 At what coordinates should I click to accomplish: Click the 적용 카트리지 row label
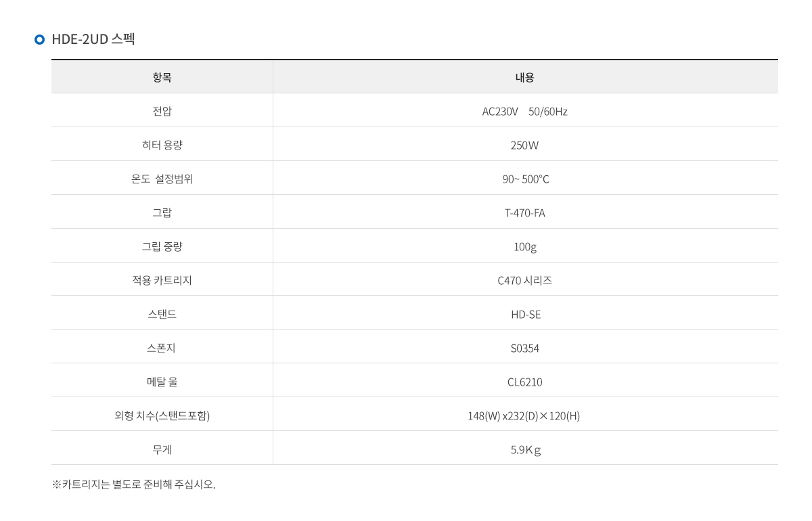[x=162, y=280]
